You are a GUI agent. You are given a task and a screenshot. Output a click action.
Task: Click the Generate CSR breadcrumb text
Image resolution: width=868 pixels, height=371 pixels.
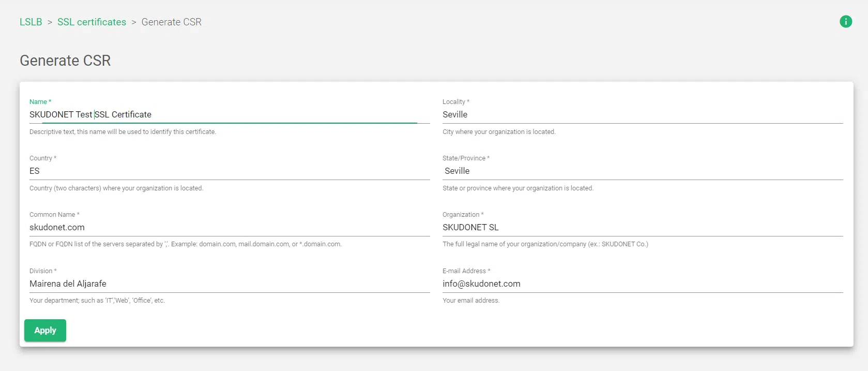(x=172, y=22)
